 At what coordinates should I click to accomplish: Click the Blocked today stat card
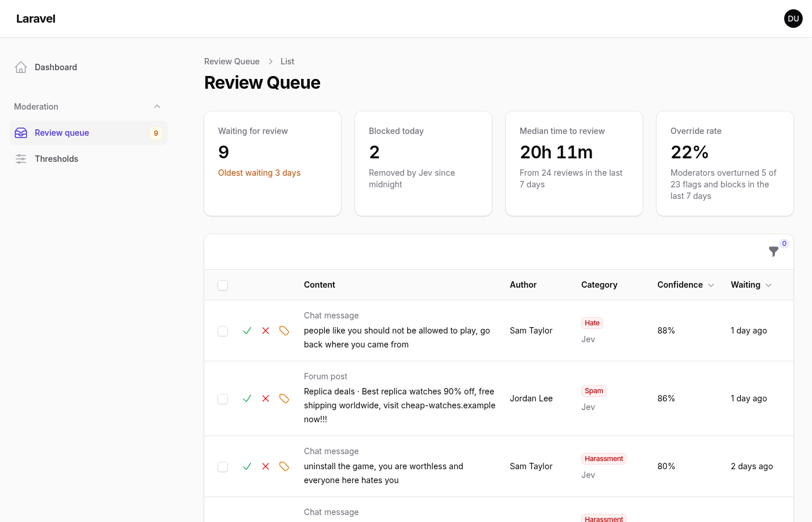point(423,164)
